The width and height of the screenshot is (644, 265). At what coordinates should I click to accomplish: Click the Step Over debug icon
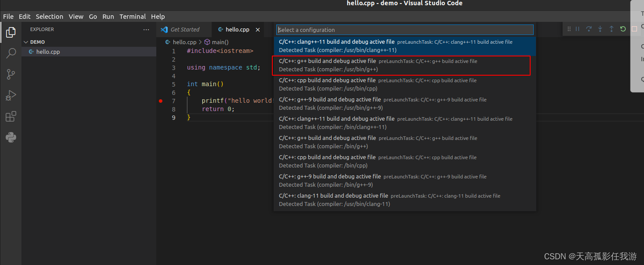pos(588,28)
